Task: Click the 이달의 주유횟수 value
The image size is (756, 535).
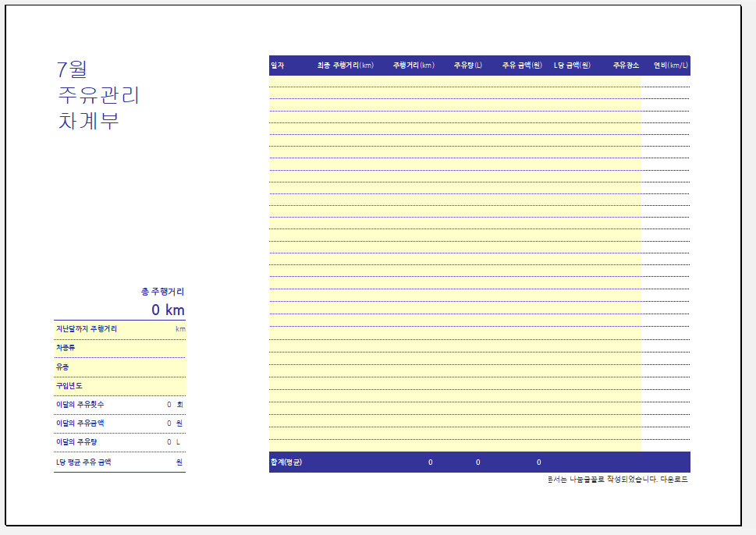Action: [169, 405]
